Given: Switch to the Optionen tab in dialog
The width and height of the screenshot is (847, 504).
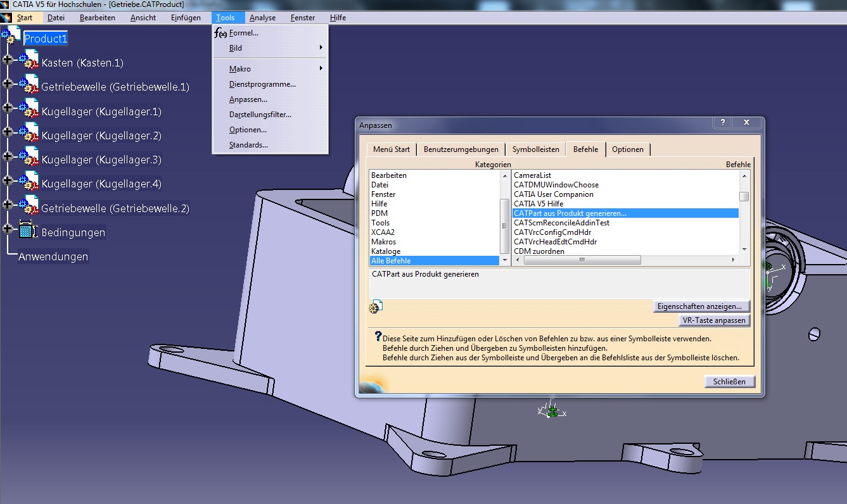Looking at the screenshot, I should 628,149.
